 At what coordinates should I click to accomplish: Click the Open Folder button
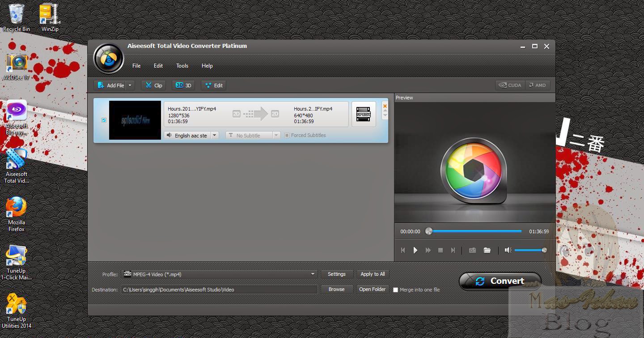[373, 289]
